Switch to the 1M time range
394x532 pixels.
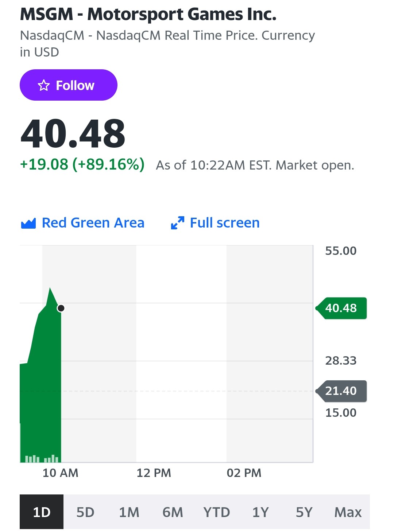coord(129,512)
